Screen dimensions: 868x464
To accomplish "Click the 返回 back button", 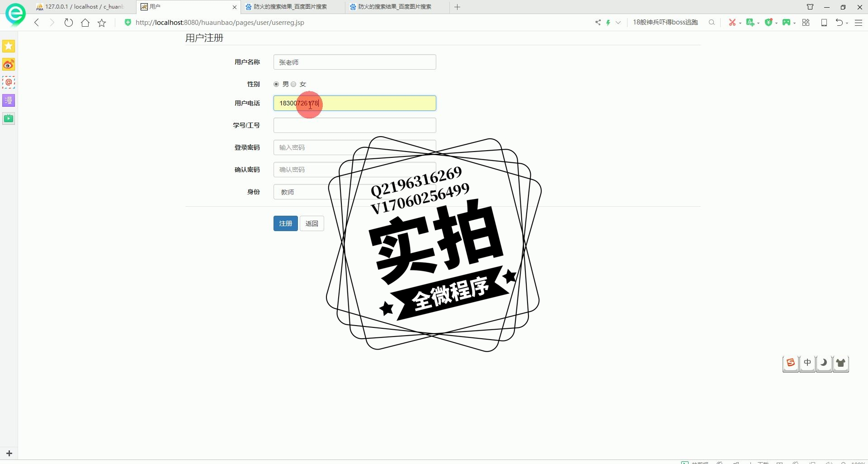I will click(x=311, y=223).
